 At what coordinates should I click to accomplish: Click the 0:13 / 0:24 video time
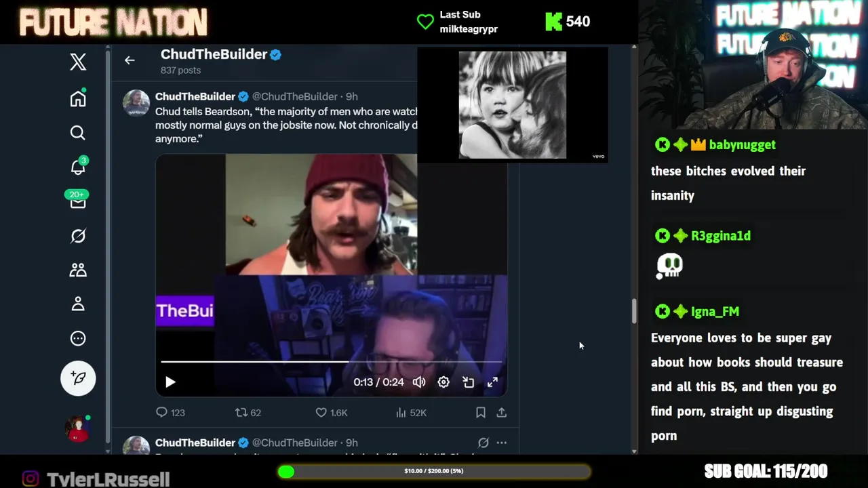[378, 382]
